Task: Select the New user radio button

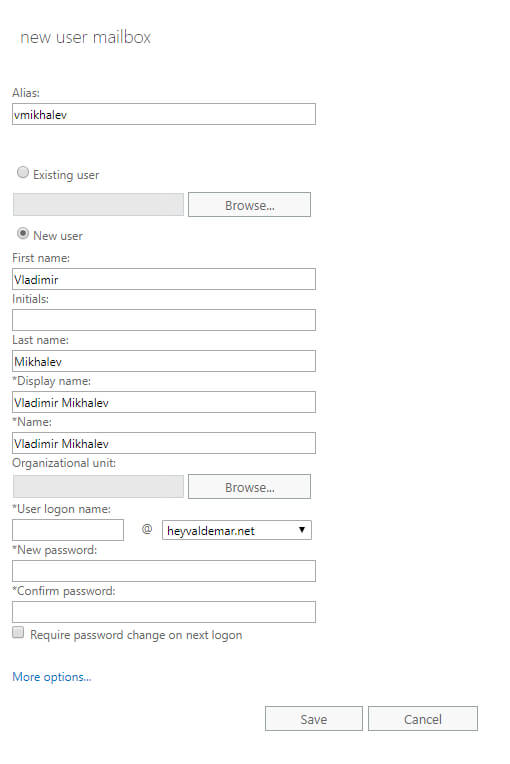Action: pos(23,233)
